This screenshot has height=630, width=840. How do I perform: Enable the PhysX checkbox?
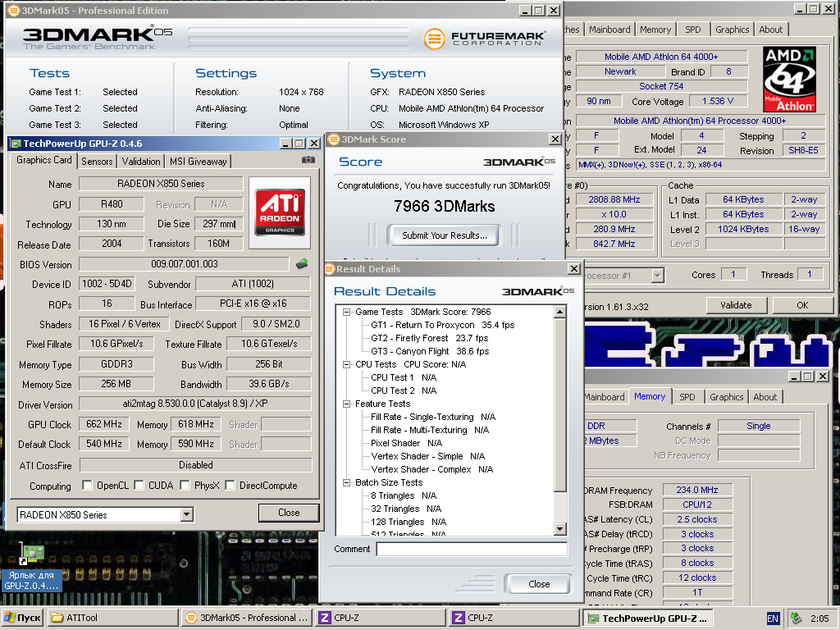point(185,486)
